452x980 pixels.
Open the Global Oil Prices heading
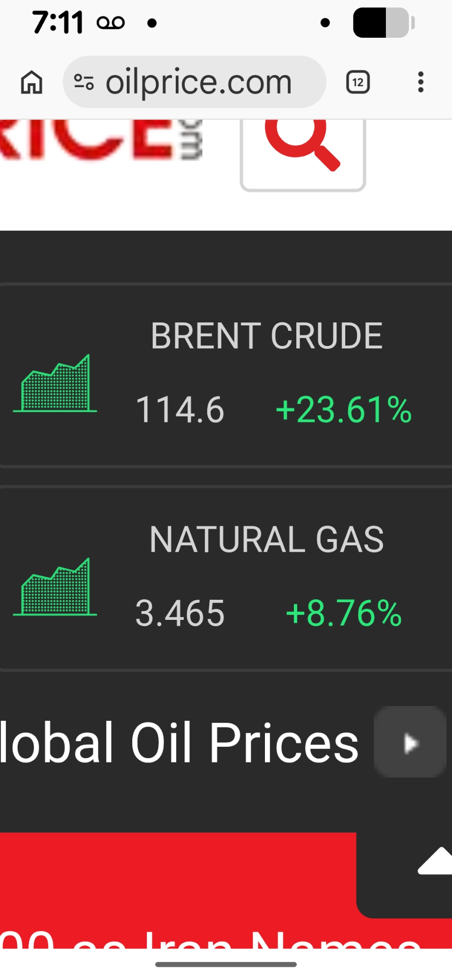pyautogui.click(x=179, y=743)
